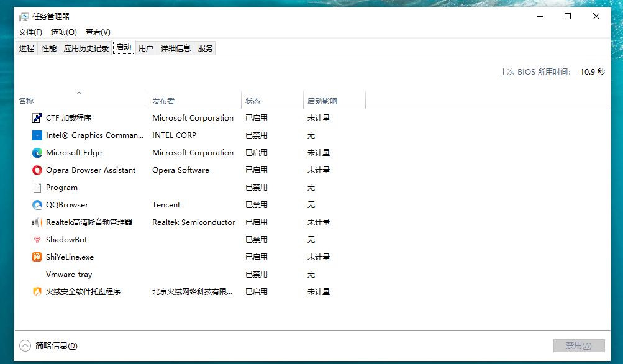Click the ShadowBot icon
The width and height of the screenshot is (623, 364).
37,240
